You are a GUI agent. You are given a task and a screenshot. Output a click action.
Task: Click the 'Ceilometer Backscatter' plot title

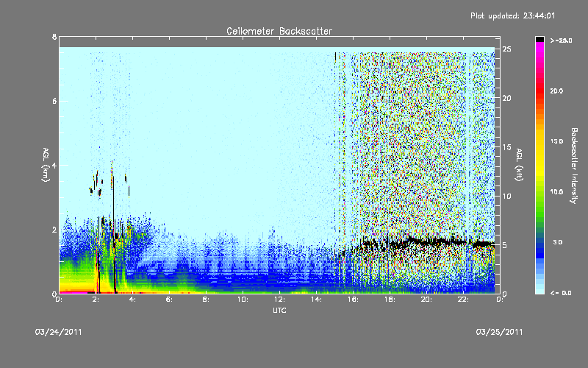[279, 31]
